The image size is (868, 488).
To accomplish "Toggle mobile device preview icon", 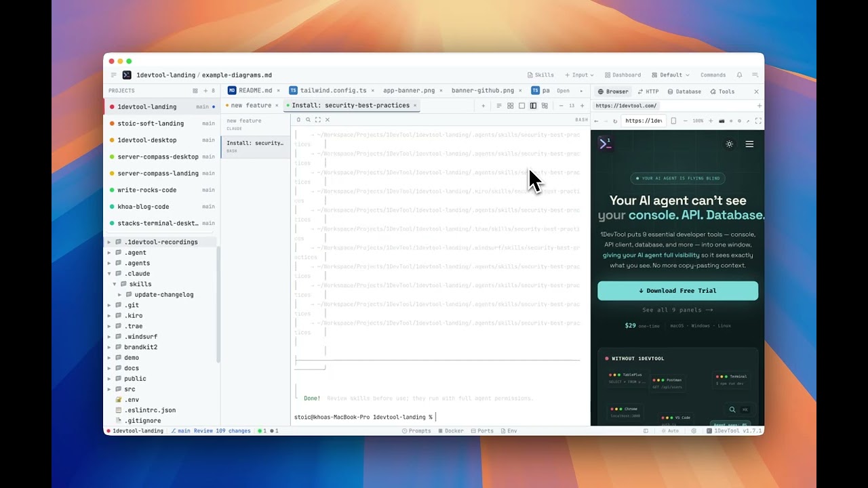I will point(673,121).
